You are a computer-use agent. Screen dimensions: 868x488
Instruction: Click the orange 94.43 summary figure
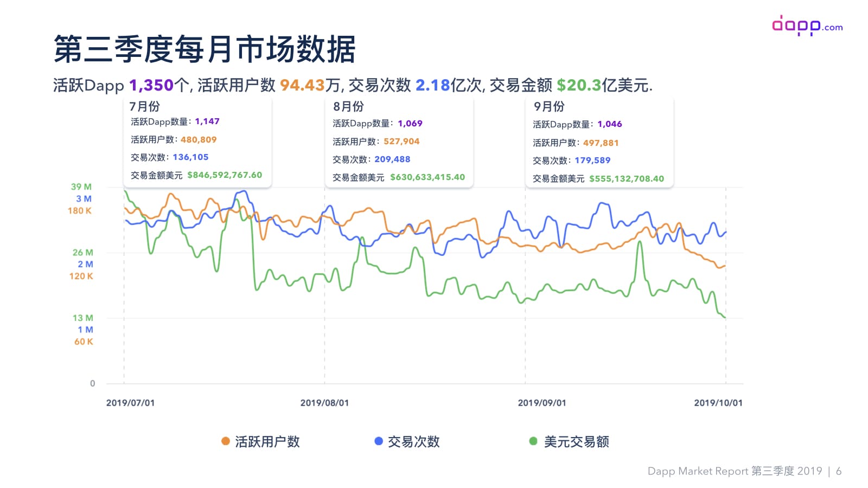click(x=302, y=85)
